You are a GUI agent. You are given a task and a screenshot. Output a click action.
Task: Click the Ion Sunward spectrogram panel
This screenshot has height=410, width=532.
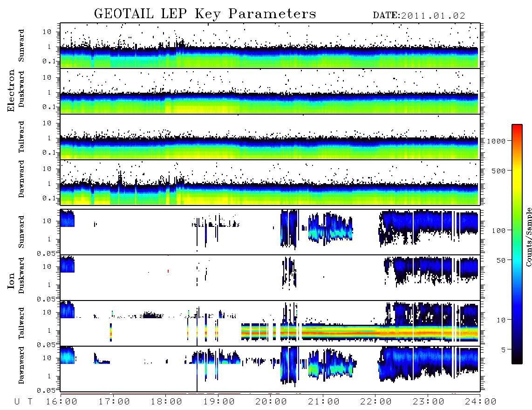tap(270, 232)
